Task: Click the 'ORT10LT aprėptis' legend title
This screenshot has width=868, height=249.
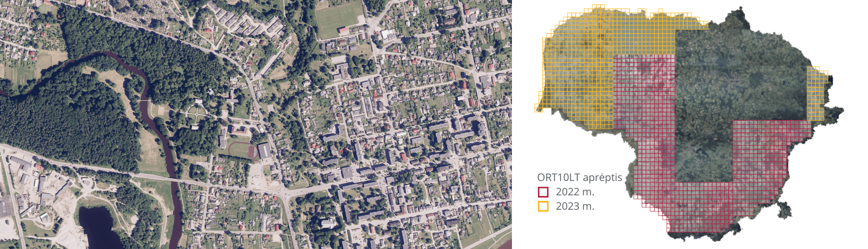Action: click(x=579, y=178)
